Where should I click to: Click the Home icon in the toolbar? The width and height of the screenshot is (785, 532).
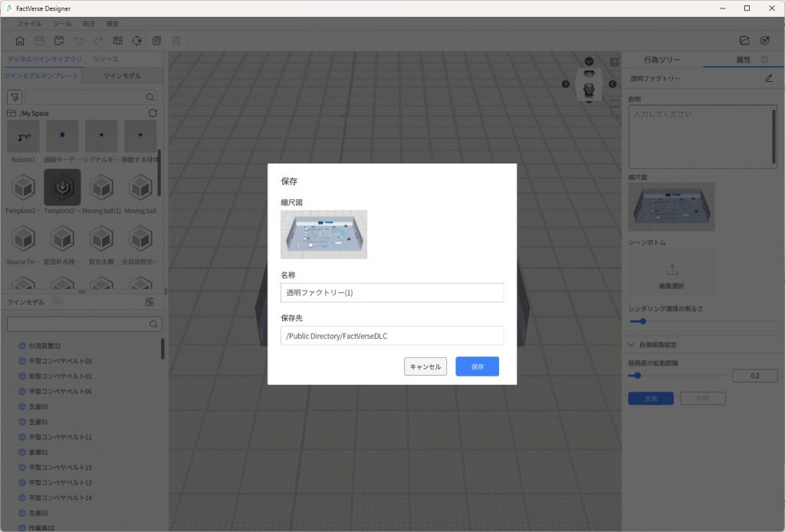pyautogui.click(x=20, y=41)
